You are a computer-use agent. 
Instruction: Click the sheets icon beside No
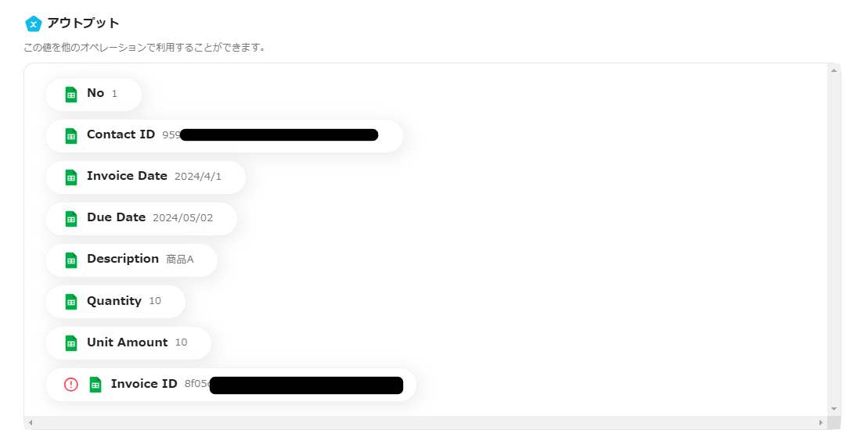71,94
